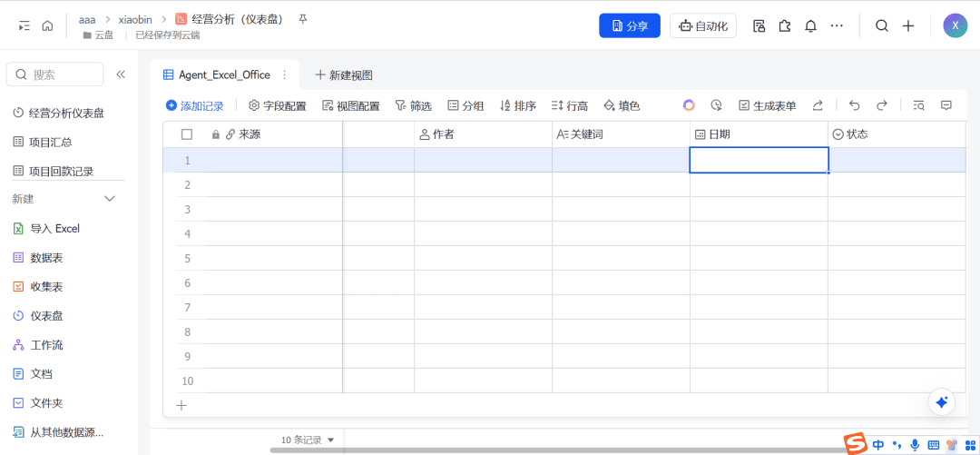980x455 pixels.
Task: Open 填色 fill color tool
Action: pyautogui.click(x=622, y=106)
